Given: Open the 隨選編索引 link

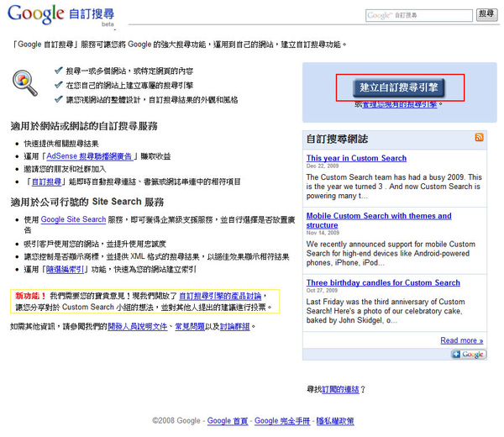Looking at the screenshot, I should [65, 269].
